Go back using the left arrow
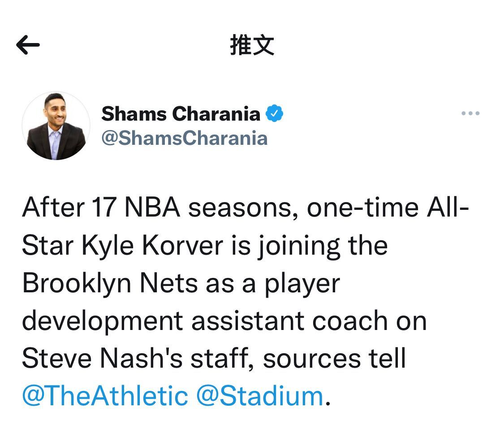504x434 pixels. 28,45
